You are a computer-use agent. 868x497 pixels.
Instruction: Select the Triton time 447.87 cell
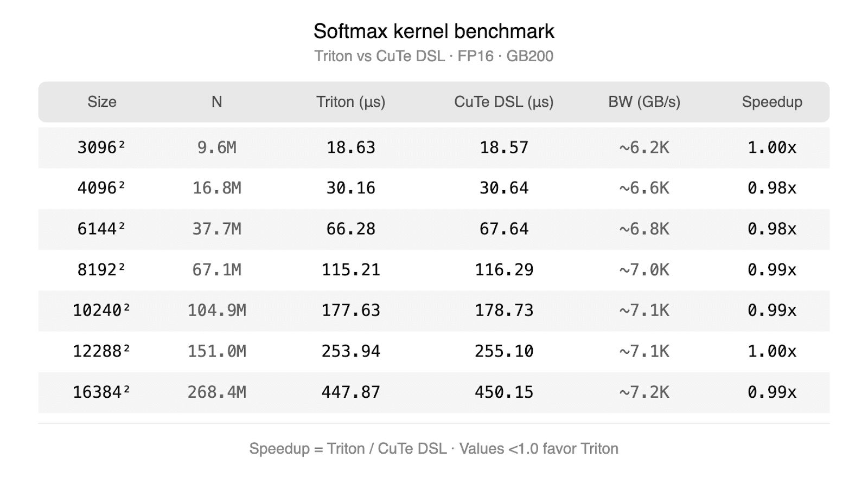click(x=350, y=392)
